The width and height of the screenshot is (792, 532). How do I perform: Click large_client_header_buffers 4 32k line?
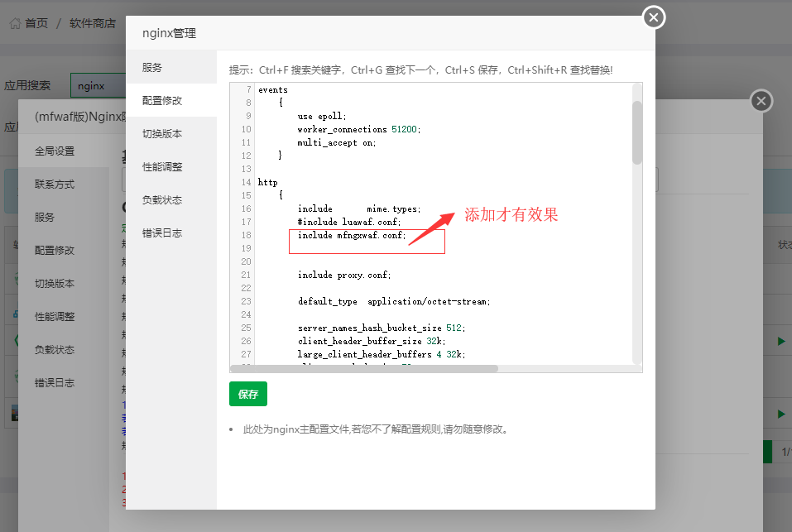[x=382, y=354]
